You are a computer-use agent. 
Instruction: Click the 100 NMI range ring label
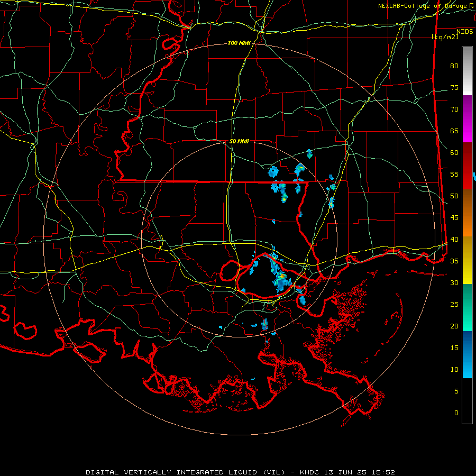click(239, 43)
